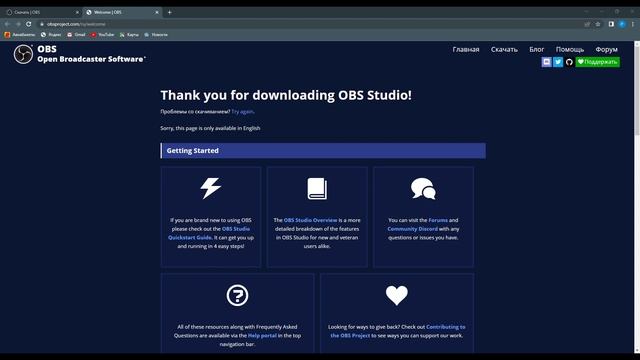Reload the page with browser refresh button

29,24
